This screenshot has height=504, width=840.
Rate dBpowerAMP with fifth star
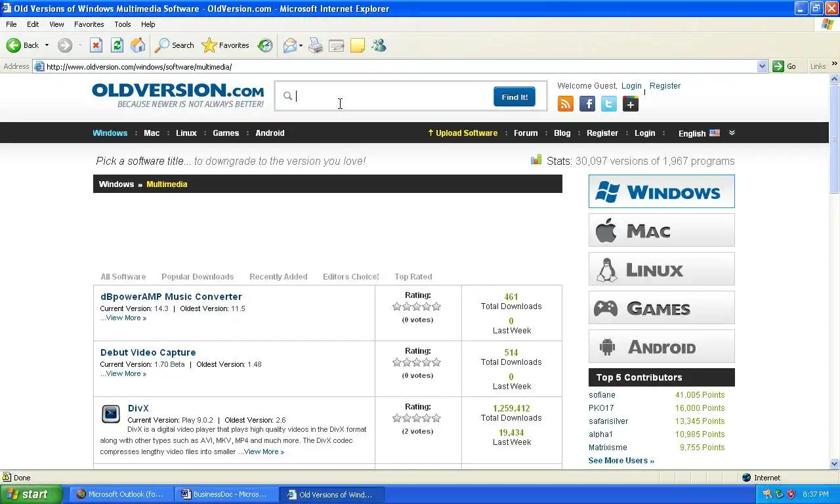click(437, 306)
